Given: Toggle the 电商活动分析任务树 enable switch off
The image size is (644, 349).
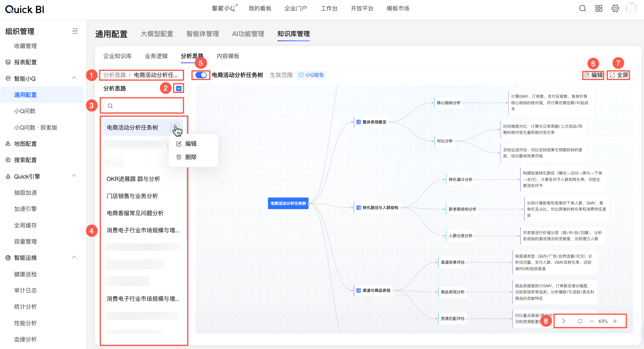Looking at the screenshot, I should click(x=201, y=75).
